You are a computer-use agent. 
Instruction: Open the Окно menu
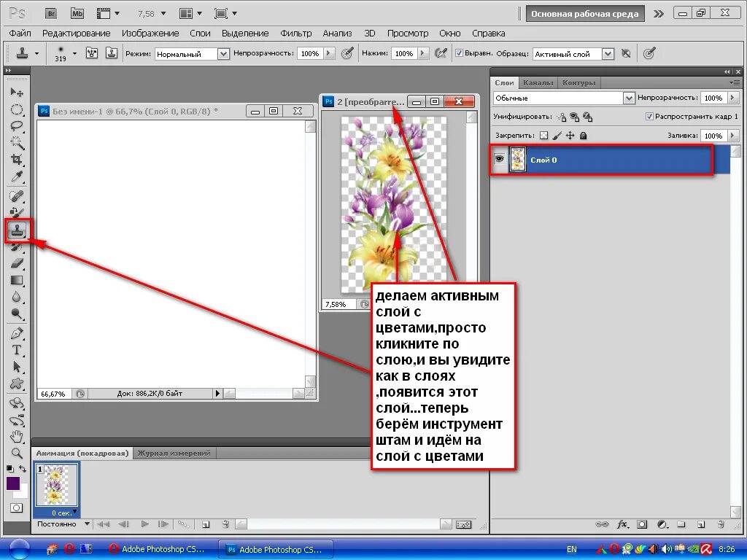(x=449, y=34)
